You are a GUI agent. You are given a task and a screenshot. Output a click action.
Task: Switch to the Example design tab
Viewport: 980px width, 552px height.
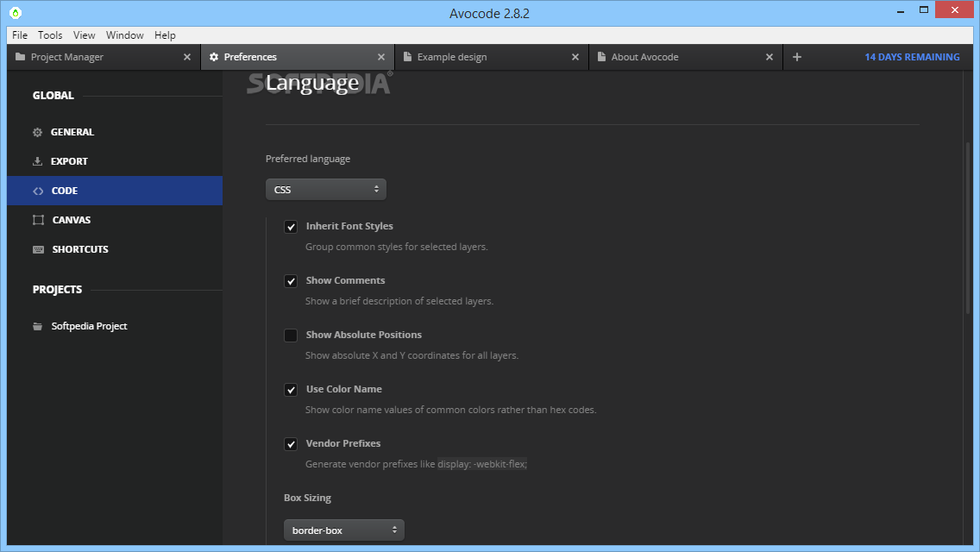(491, 57)
